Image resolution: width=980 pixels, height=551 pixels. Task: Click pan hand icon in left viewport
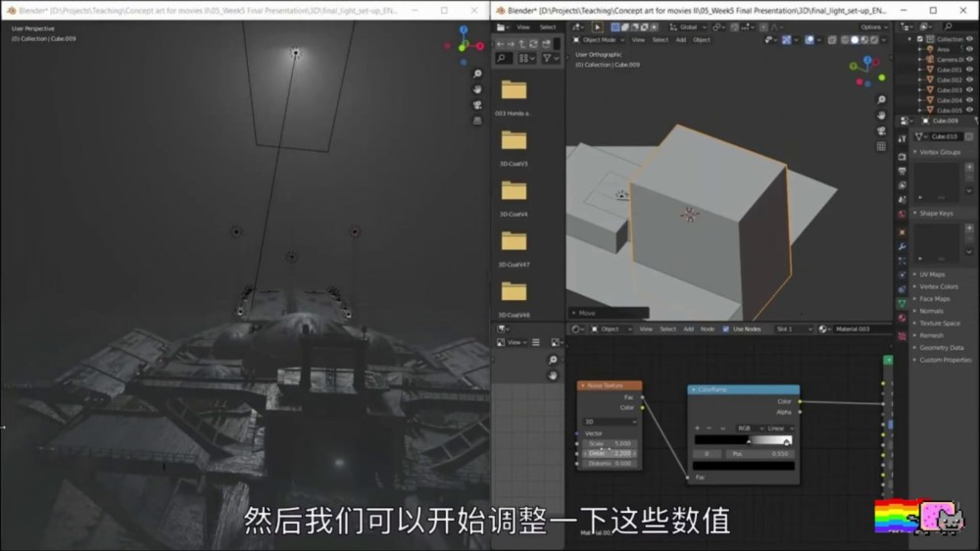point(477,89)
